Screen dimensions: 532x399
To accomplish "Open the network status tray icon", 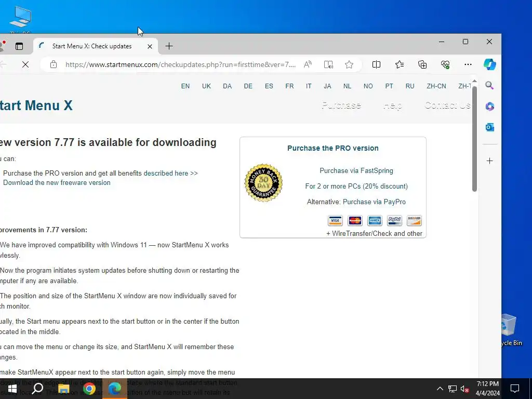I will coord(453,389).
